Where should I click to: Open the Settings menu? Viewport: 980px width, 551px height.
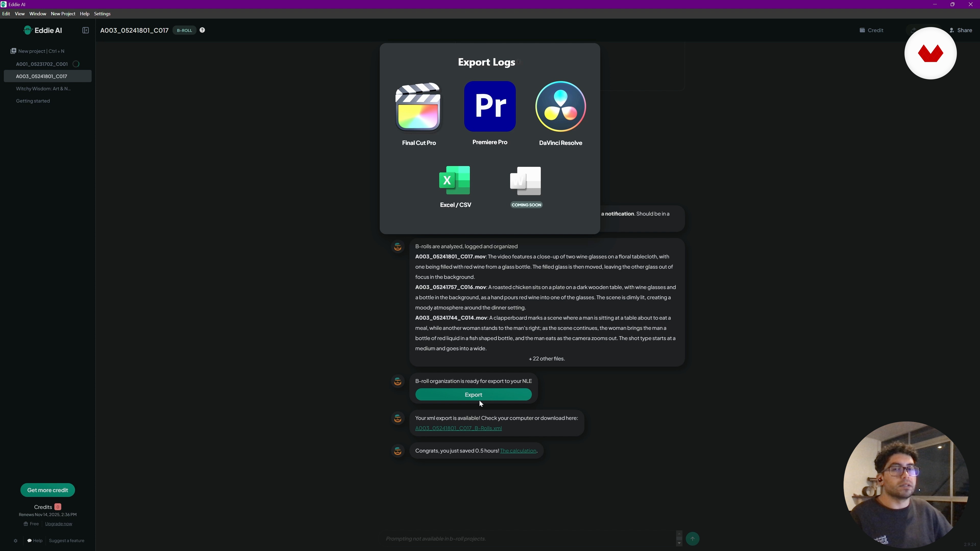102,14
